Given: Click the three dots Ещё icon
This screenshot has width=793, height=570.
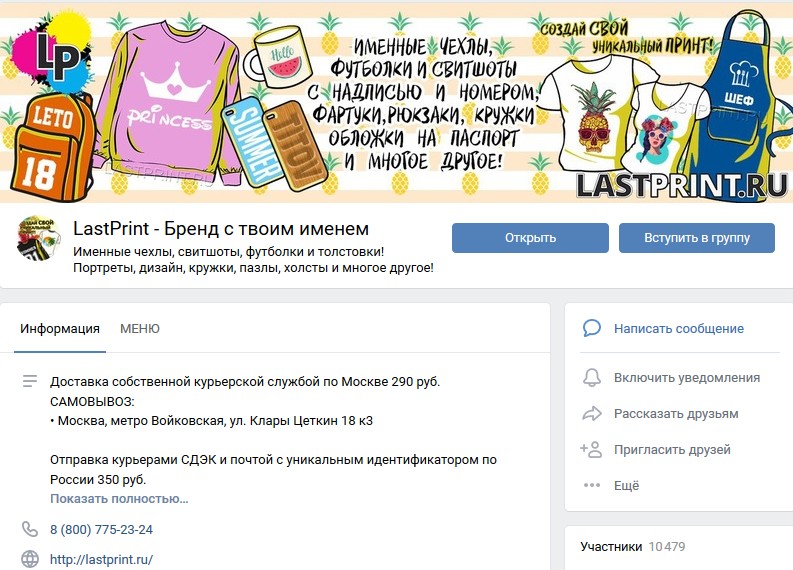Looking at the screenshot, I should (x=592, y=485).
